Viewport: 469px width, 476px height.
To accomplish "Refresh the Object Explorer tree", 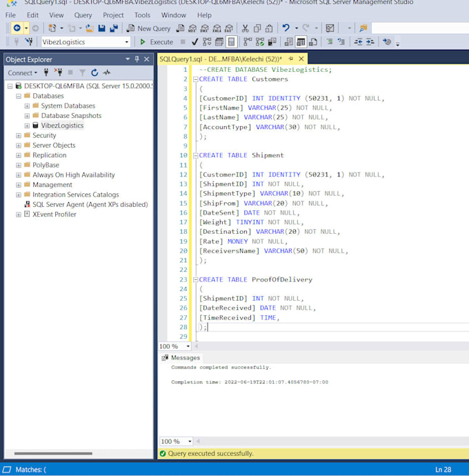I will pyautogui.click(x=94, y=72).
